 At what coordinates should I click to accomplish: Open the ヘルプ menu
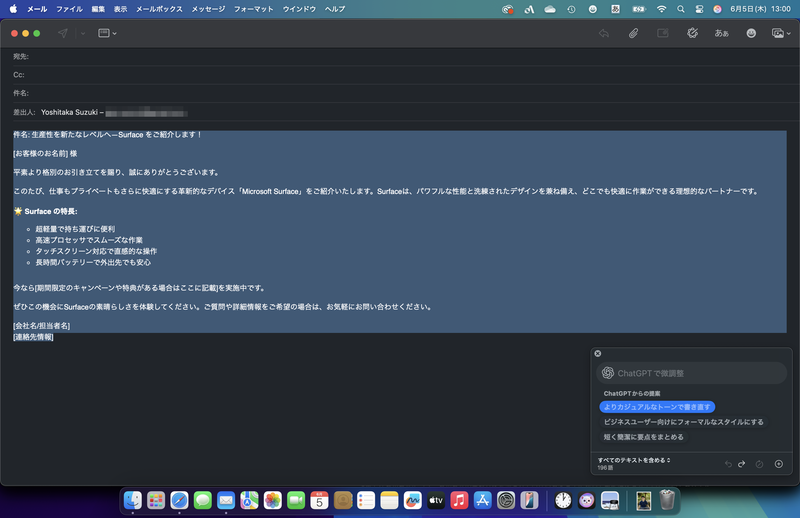coord(335,9)
